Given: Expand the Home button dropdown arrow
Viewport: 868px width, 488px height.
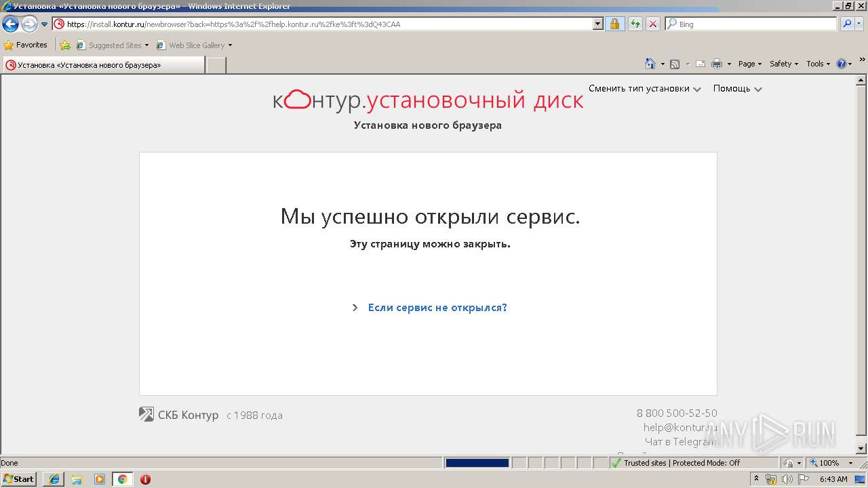Looking at the screenshot, I should pos(663,64).
